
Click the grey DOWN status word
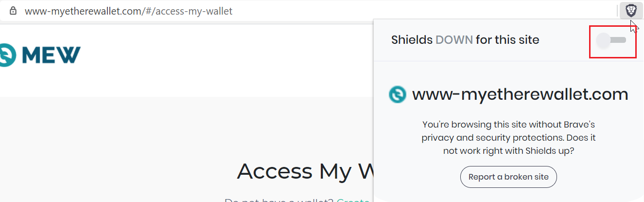(454, 40)
